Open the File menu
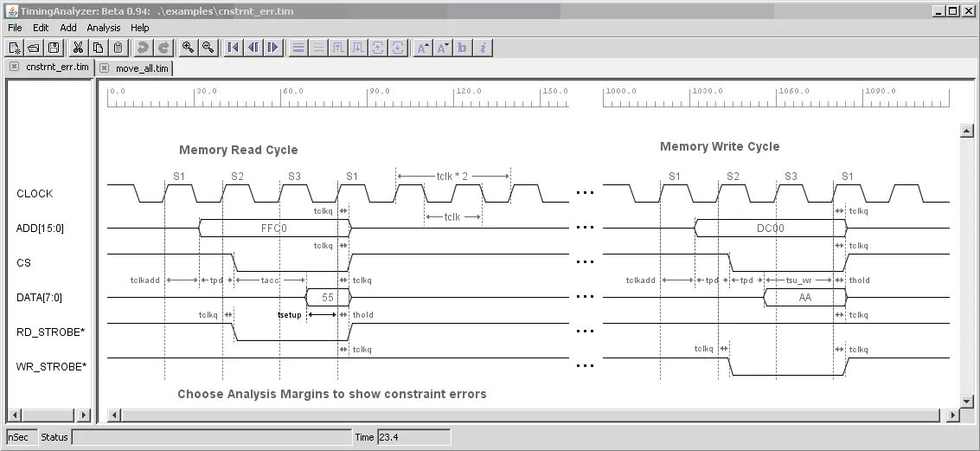Viewport: 980px width, 451px height. (15, 28)
